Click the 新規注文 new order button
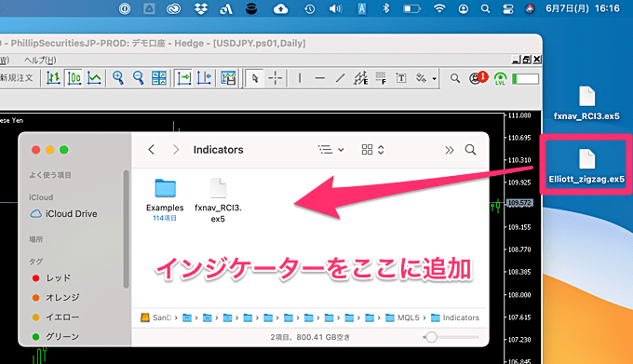The height and width of the screenshot is (364, 633). [x=17, y=78]
